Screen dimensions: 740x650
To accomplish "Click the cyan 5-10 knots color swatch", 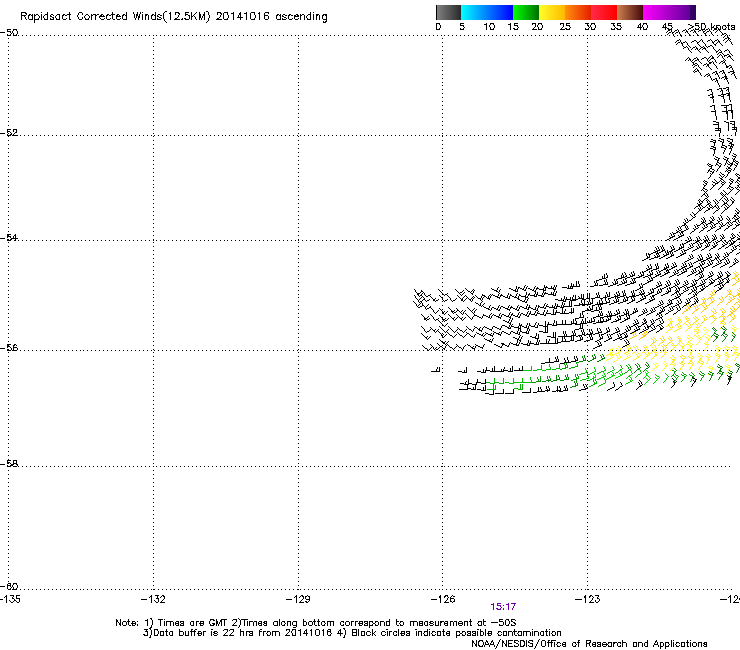I will click(474, 12).
